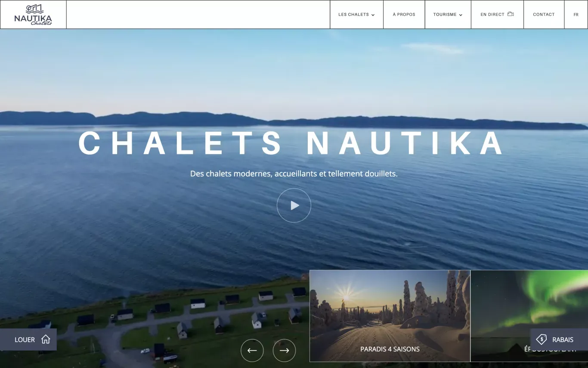Go to the previous slide arrow
Screen dimensions: 588x368
pos(252,350)
